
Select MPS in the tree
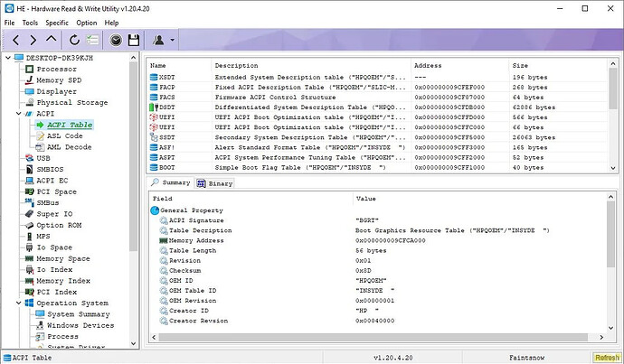pyautogui.click(x=43, y=237)
